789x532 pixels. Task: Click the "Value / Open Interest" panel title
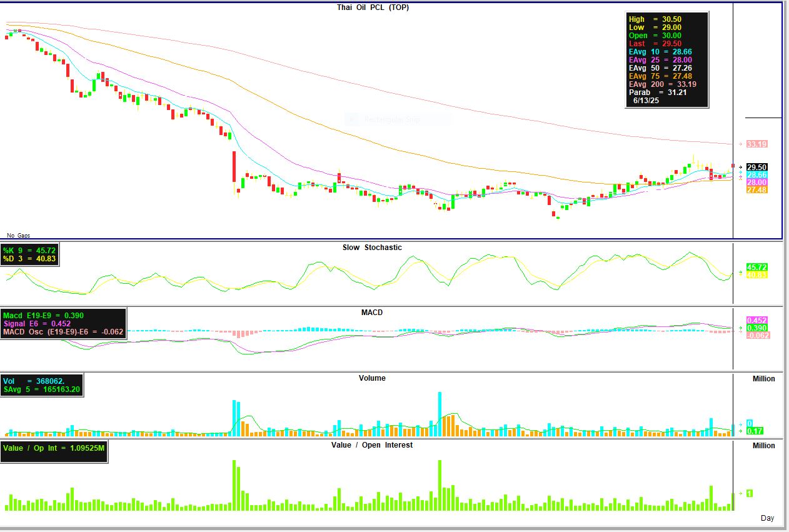pos(372,445)
